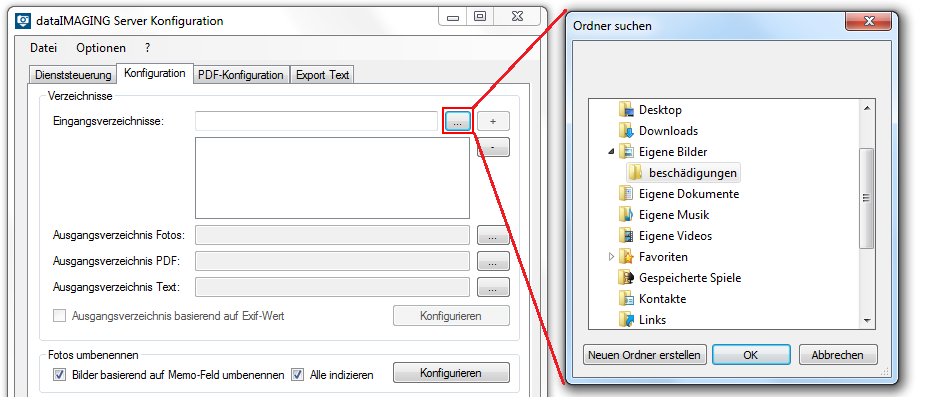This screenshot has height=404, width=931.
Task: Click folder tree scrollbar thumb
Action: click(867, 198)
